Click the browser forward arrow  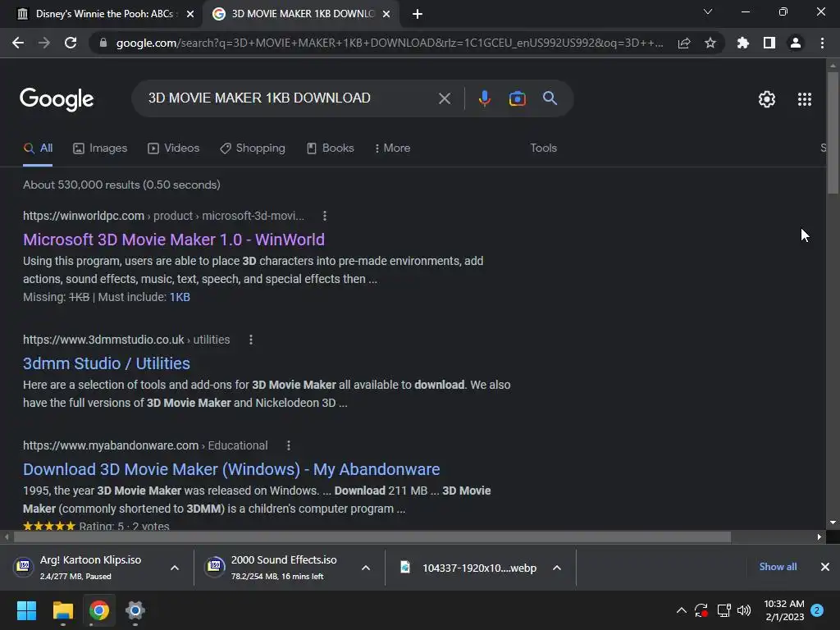tap(44, 43)
